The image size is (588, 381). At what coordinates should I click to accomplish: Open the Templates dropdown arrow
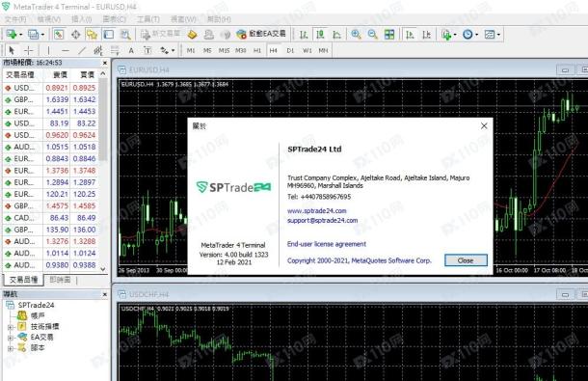pos(498,35)
